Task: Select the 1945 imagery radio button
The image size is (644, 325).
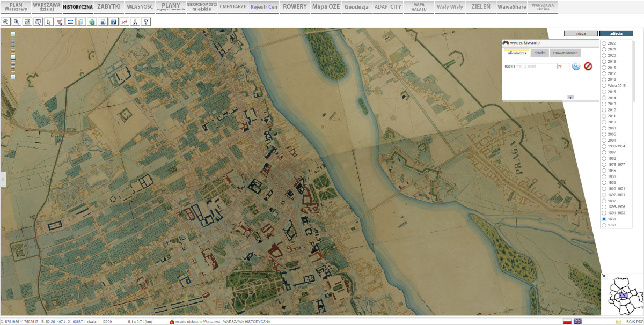Action: click(x=604, y=171)
